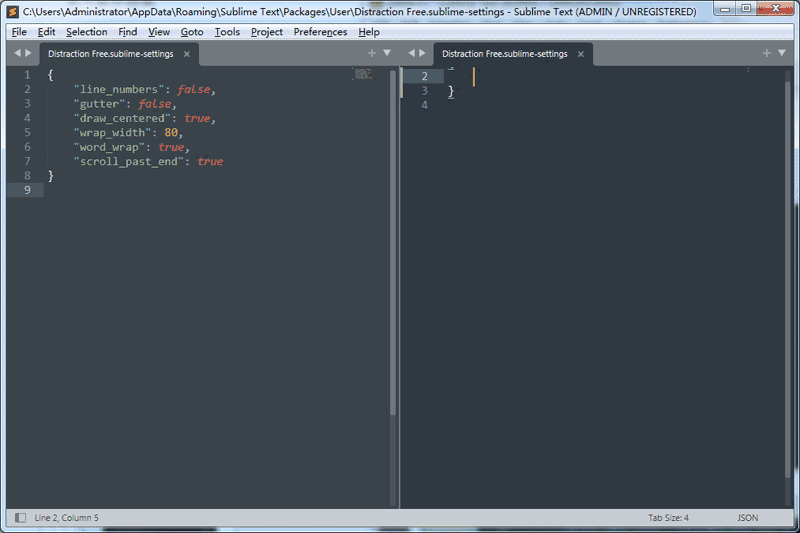Image resolution: width=800 pixels, height=533 pixels.
Task: Click left pane forward navigation arrow
Action: pyautogui.click(x=29, y=53)
